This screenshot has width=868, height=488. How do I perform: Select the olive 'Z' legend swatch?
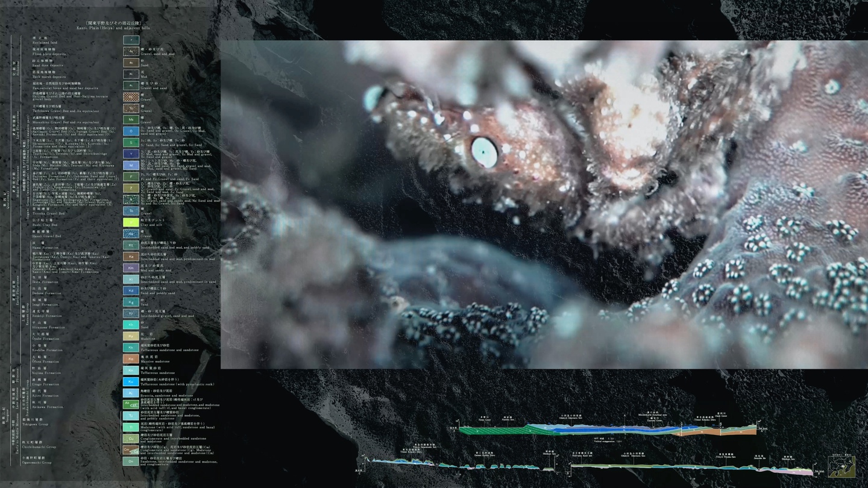coord(131,188)
